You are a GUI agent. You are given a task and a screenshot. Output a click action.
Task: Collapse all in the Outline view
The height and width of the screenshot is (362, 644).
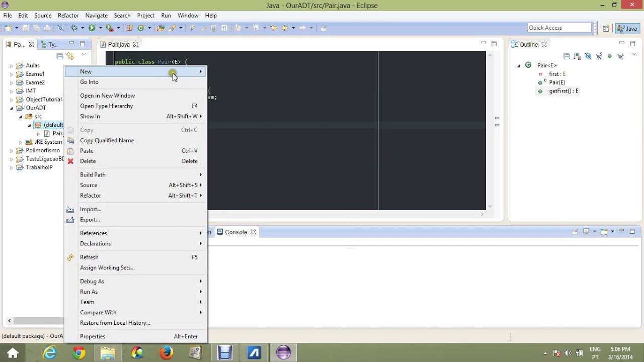pos(567,56)
